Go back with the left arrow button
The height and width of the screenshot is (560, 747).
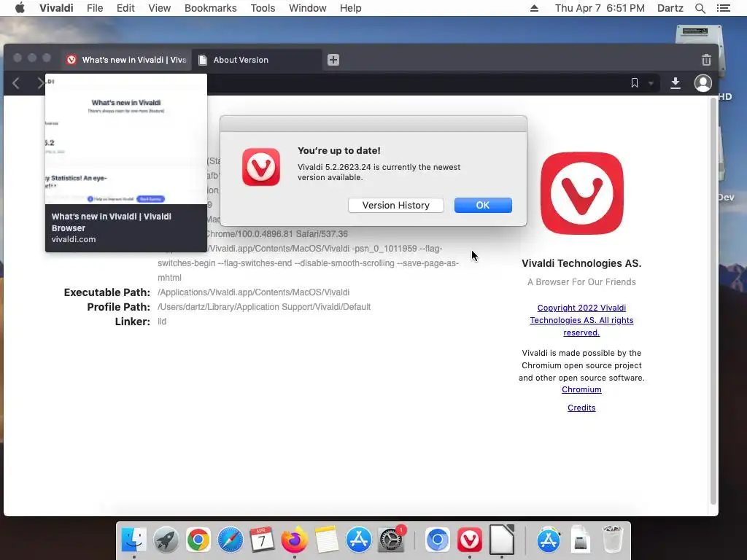point(16,83)
